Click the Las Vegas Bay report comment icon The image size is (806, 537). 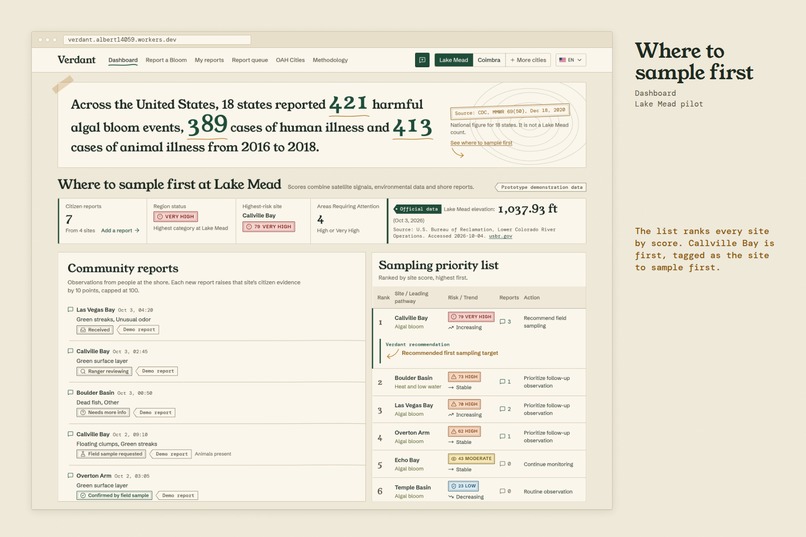70,310
